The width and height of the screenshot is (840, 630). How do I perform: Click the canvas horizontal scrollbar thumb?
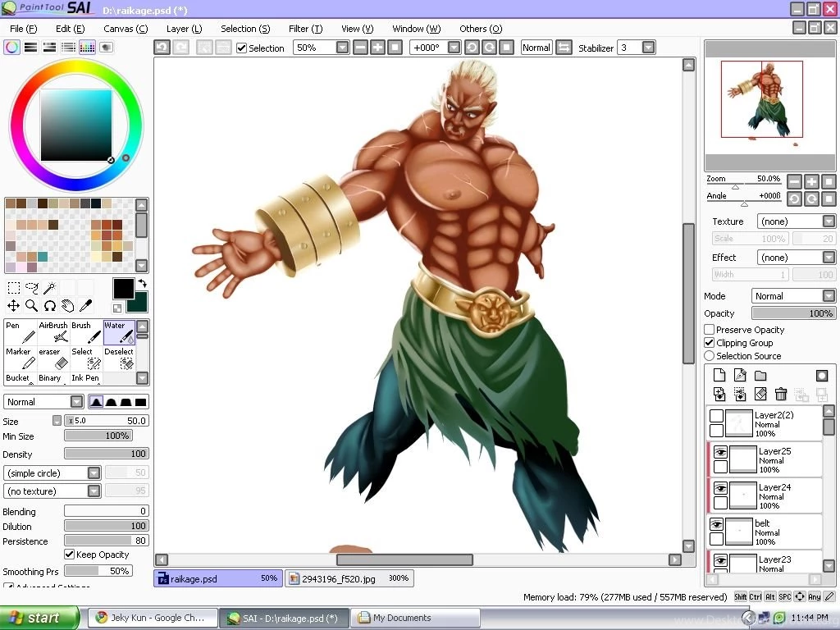pos(404,559)
